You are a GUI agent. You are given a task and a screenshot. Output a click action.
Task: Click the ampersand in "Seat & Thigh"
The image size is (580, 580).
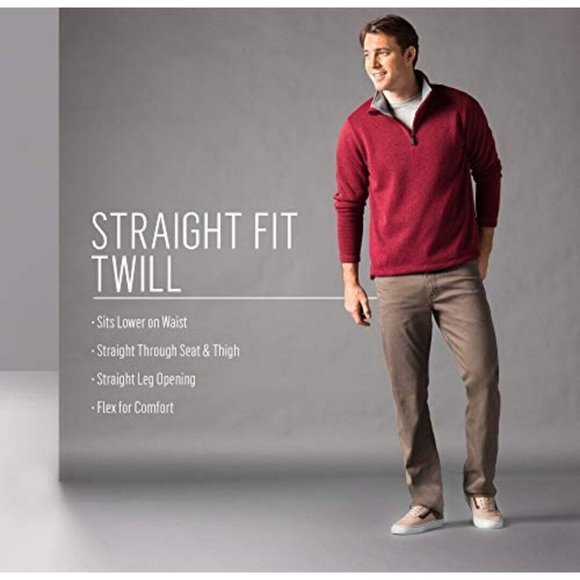click(206, 351)
